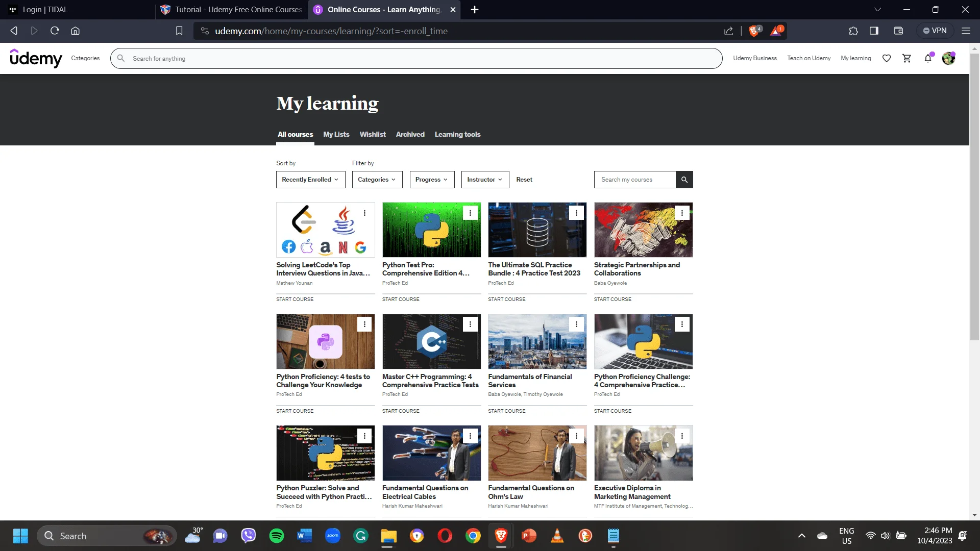Screen dimensions: 980x551
Task: Open Fundamentals of Financial Services course title
Action: tap(530, 381)
